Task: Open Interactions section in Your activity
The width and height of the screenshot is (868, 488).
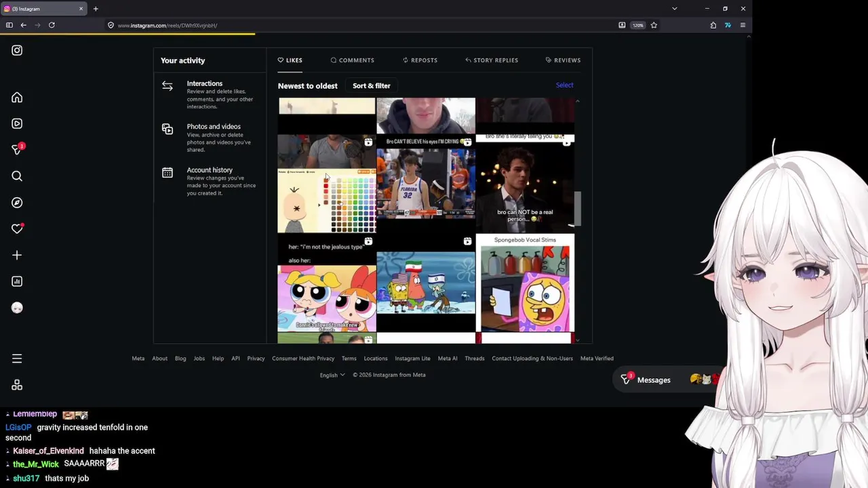Action: (210, 95)
